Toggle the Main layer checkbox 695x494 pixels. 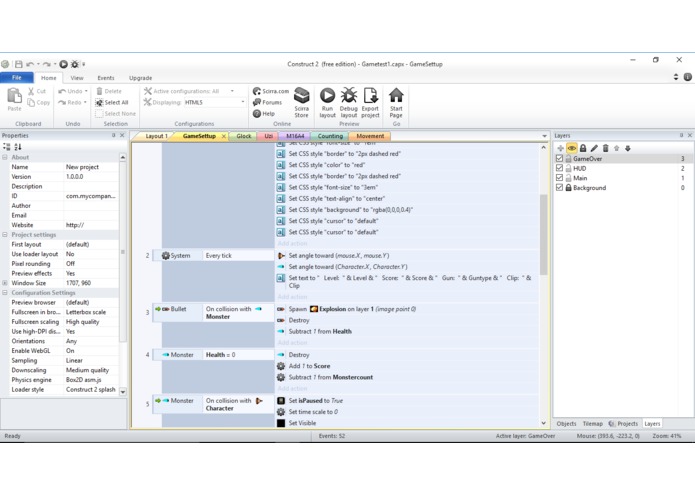tap(559, 178)
